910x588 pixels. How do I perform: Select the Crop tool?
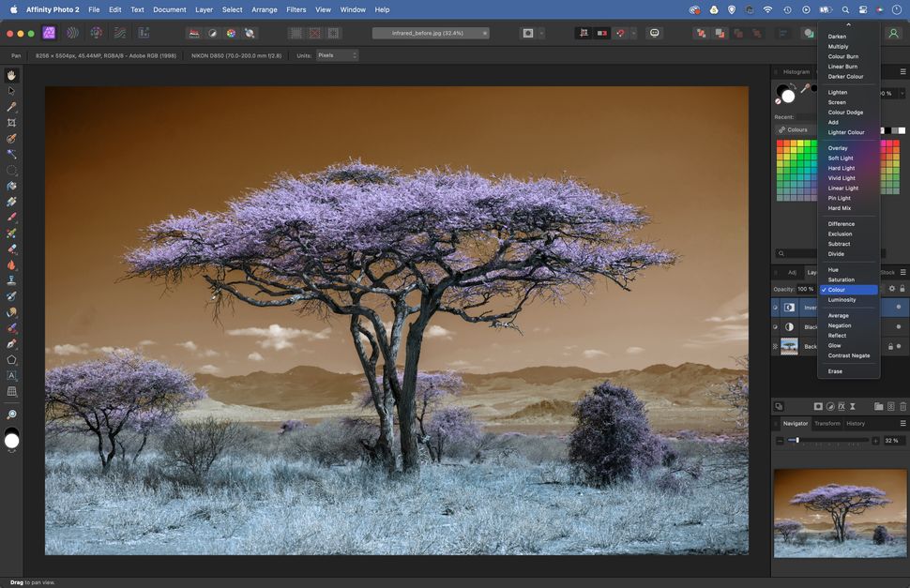pyautogui.click(x=11, y=123)
